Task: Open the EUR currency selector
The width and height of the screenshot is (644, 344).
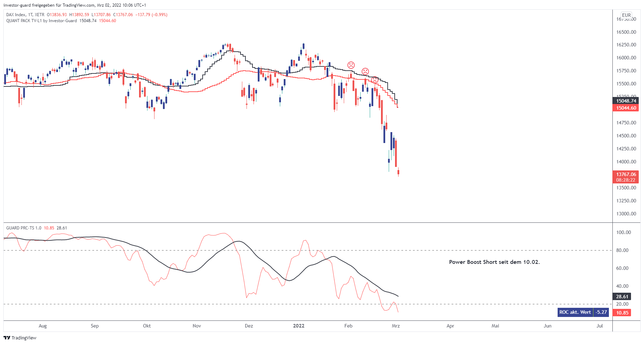Action: [x=626, y=15]
